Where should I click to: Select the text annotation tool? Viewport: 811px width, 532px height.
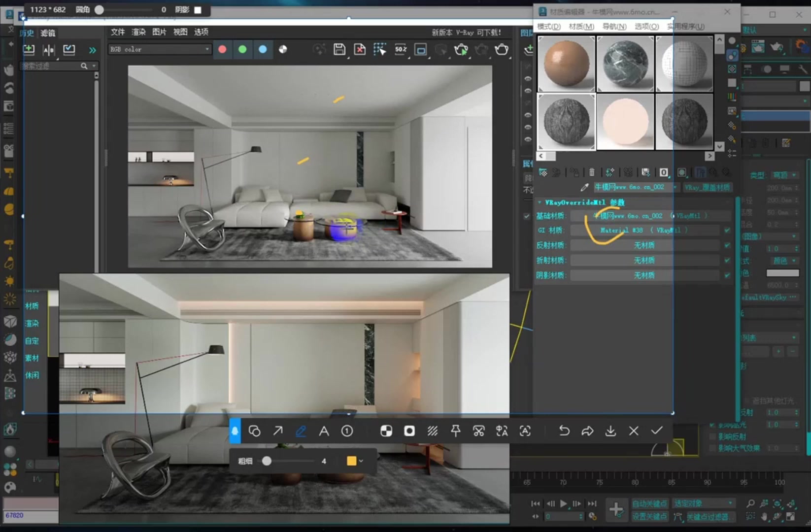pos(324,431)
